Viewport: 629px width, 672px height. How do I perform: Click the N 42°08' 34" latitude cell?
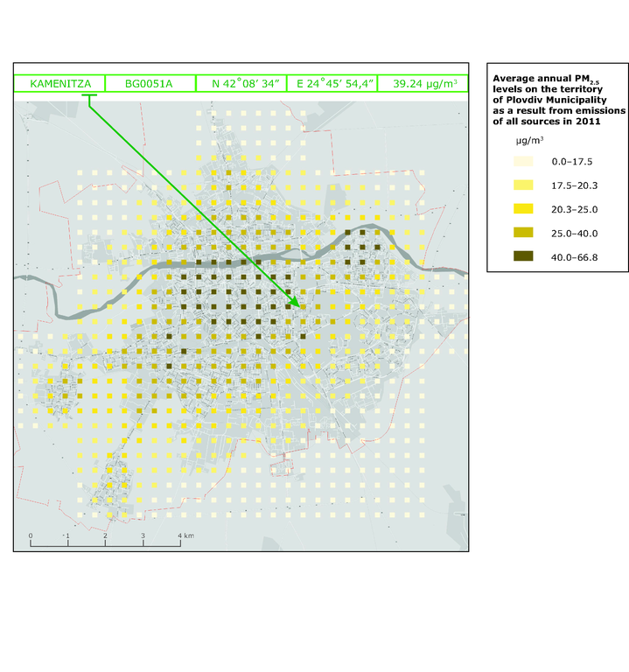(x=240, y=84)
